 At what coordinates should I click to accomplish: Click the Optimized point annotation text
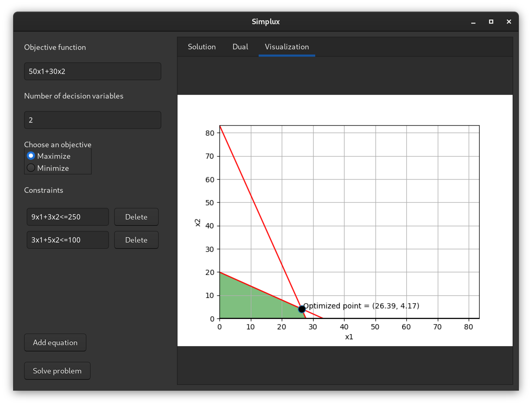coord(361,306)
